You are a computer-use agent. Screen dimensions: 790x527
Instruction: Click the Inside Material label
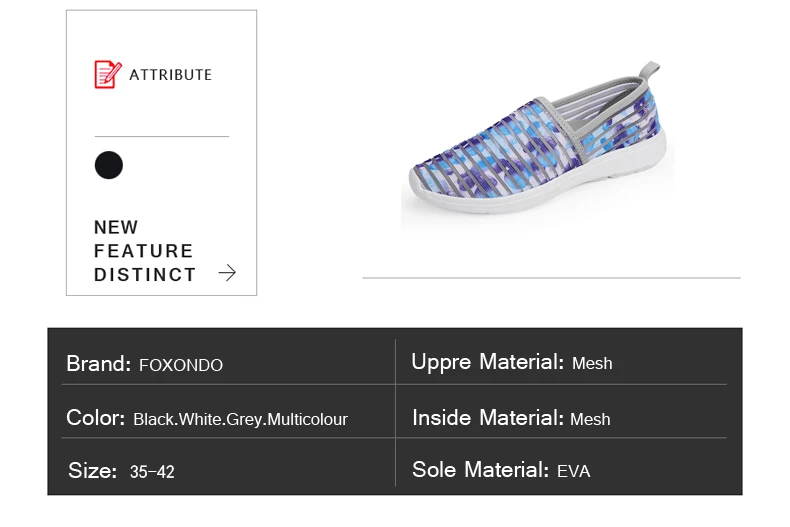[x=488, y=418]
